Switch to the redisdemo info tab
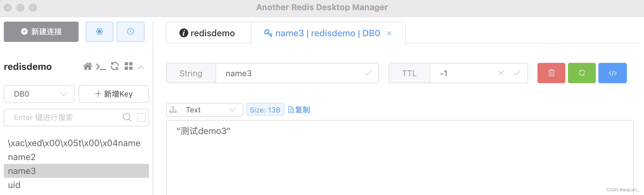This screenshot has width=644, height=195. 209,33
